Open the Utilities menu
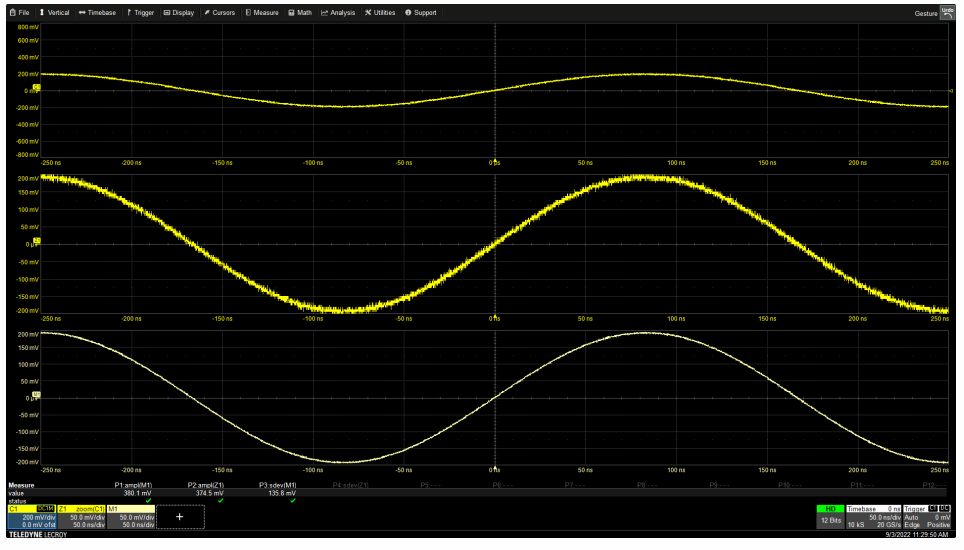Screen dimensions: 964x550 380,12
